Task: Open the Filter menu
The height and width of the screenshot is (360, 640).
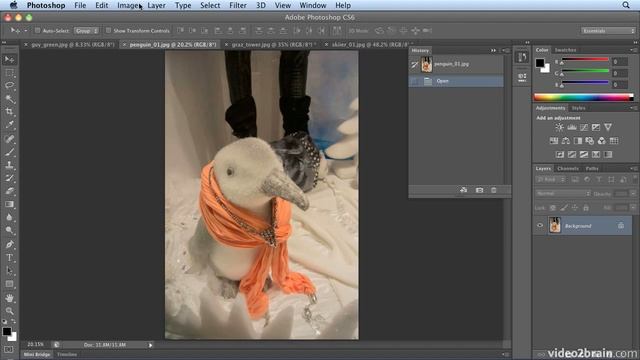Action: (x=238, y=5)
